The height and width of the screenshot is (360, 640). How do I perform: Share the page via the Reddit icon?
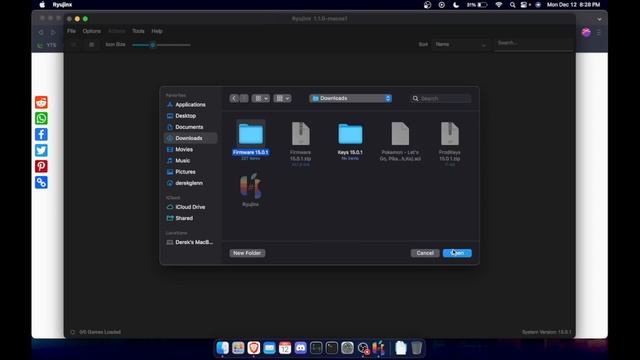[x=41, y=102]
